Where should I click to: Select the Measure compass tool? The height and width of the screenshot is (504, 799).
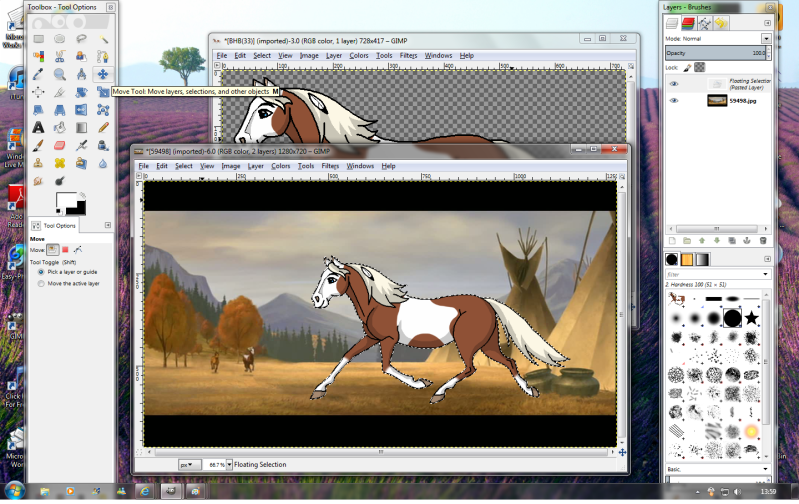[x=81, y=74]
